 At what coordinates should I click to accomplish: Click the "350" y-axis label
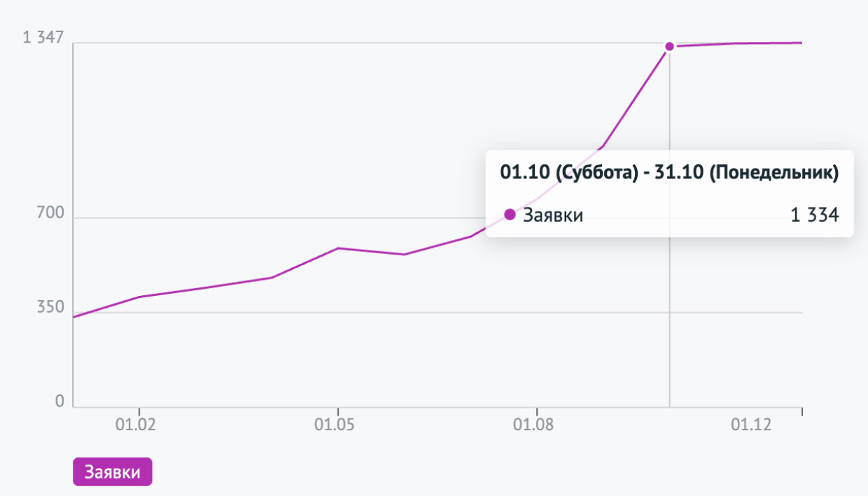click(x=50, y=308)
